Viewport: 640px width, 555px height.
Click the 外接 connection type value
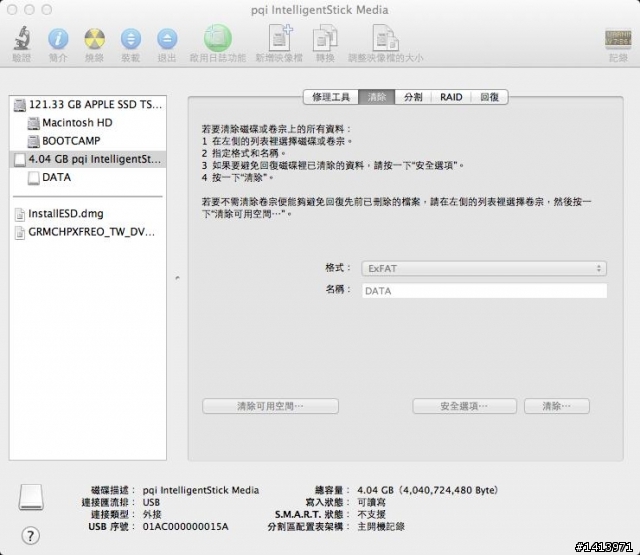click(152, 515)
